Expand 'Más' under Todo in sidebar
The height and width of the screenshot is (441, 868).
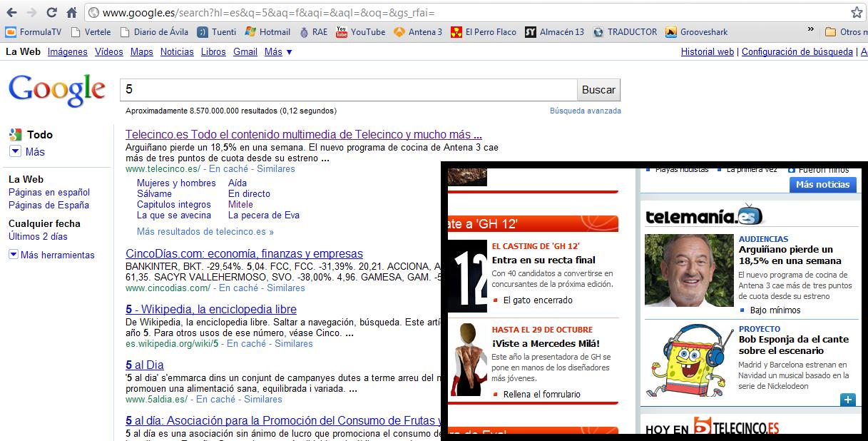coord(27,151)
